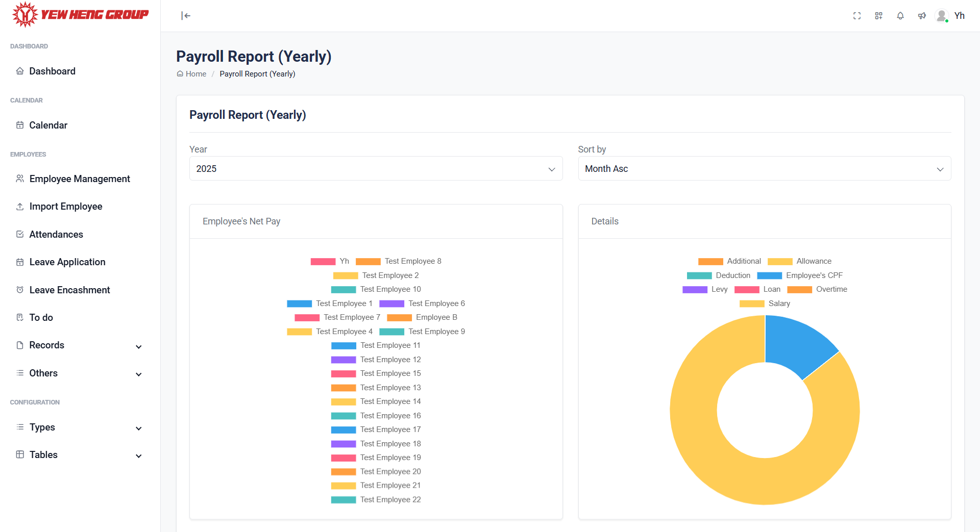Click the announcements megaphone icon
The image size is (980, 532).
pos(921,16)
